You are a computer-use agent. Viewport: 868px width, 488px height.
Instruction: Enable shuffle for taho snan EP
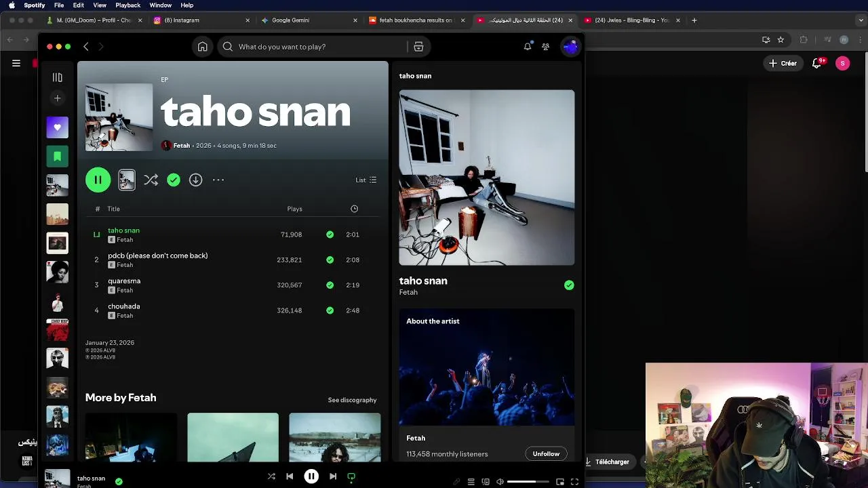click(151, 180)
